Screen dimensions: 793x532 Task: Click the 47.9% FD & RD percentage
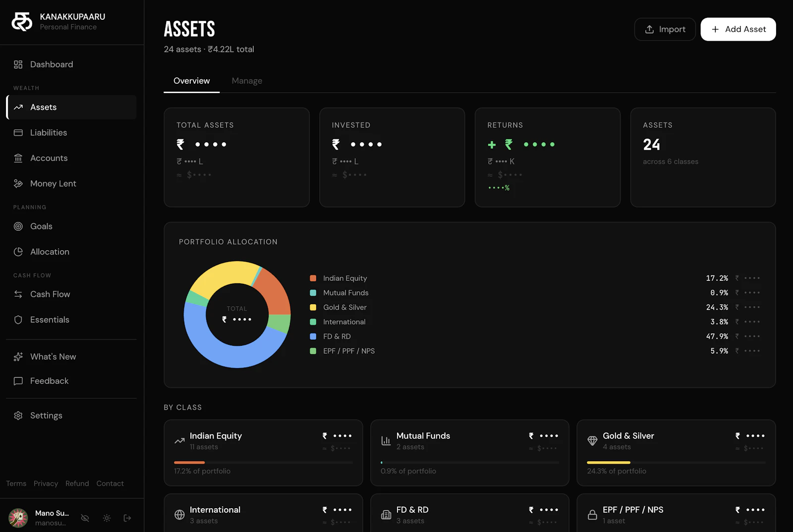point(717,336)
